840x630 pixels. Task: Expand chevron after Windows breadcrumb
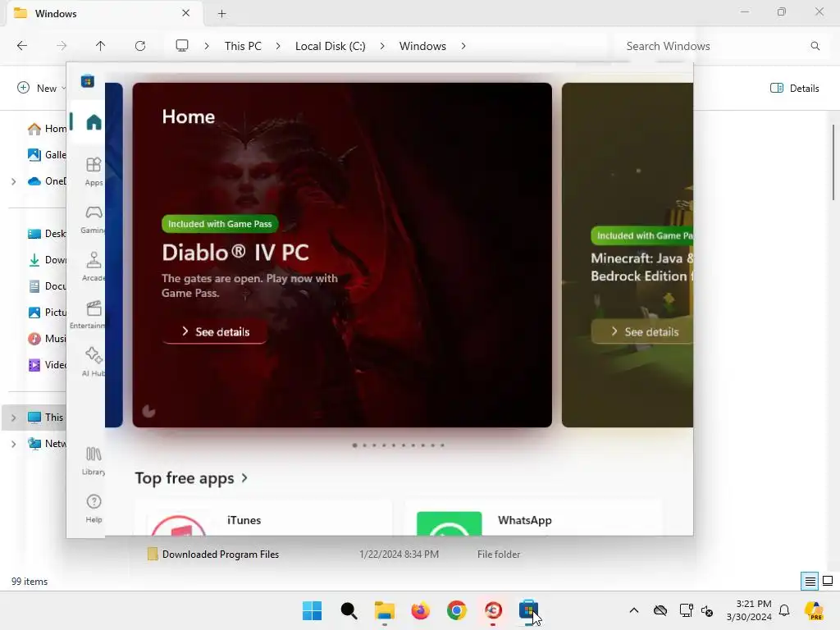click(x=463, y=46)
